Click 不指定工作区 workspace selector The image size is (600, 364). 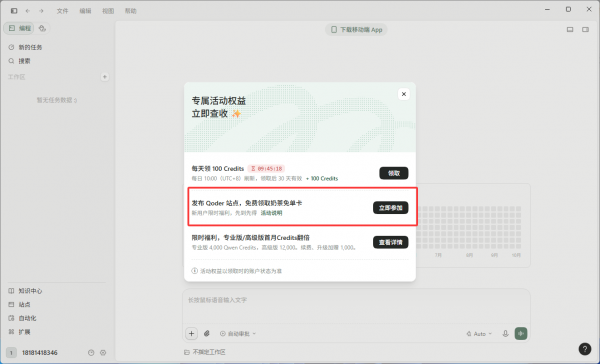(x=204, y=352)
